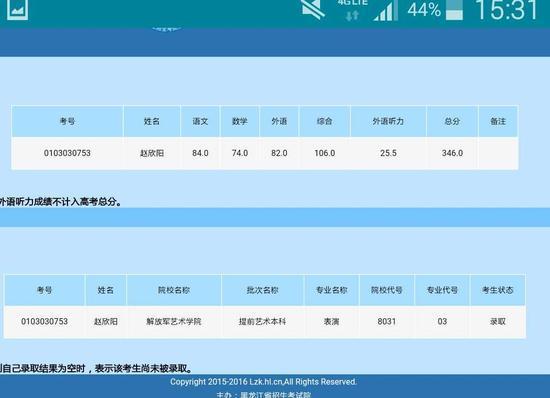Click the total score 346.0 cell
The height and width of the screenshot is (398, 550).
(452, 153)
